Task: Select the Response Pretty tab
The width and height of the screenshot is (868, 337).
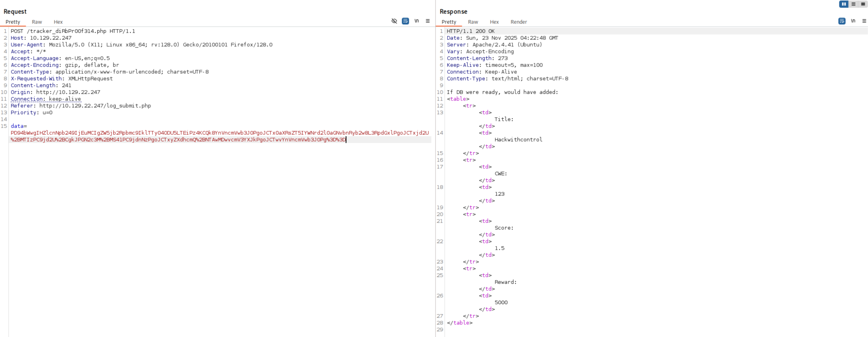Action: 449,22
